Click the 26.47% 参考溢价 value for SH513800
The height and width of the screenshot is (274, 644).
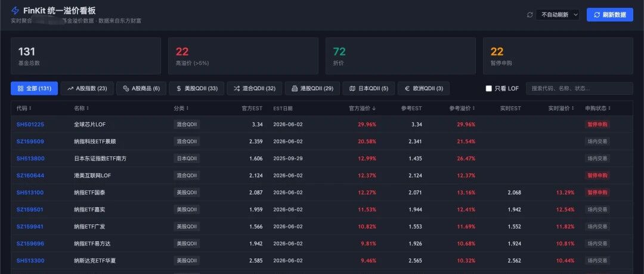pyautogui.click(x=466, y=158)
